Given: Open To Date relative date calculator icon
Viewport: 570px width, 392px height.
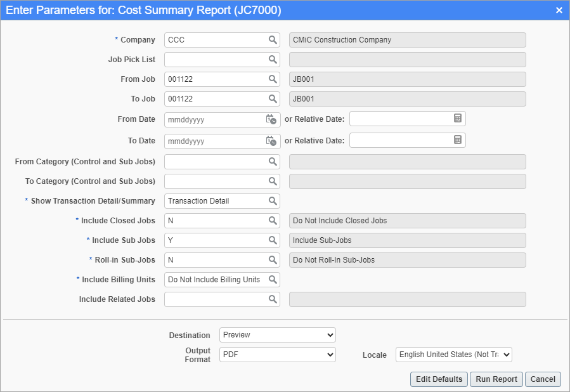Looking at the screenshot, I should 458,140.
